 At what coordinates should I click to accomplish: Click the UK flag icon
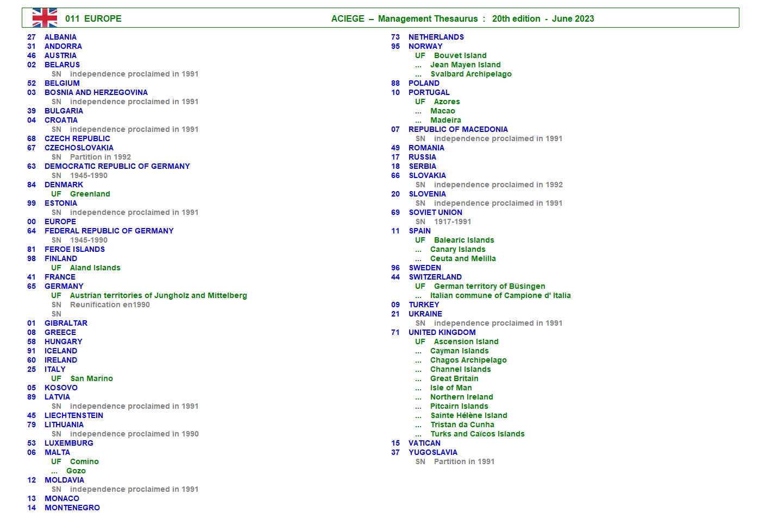45,18
